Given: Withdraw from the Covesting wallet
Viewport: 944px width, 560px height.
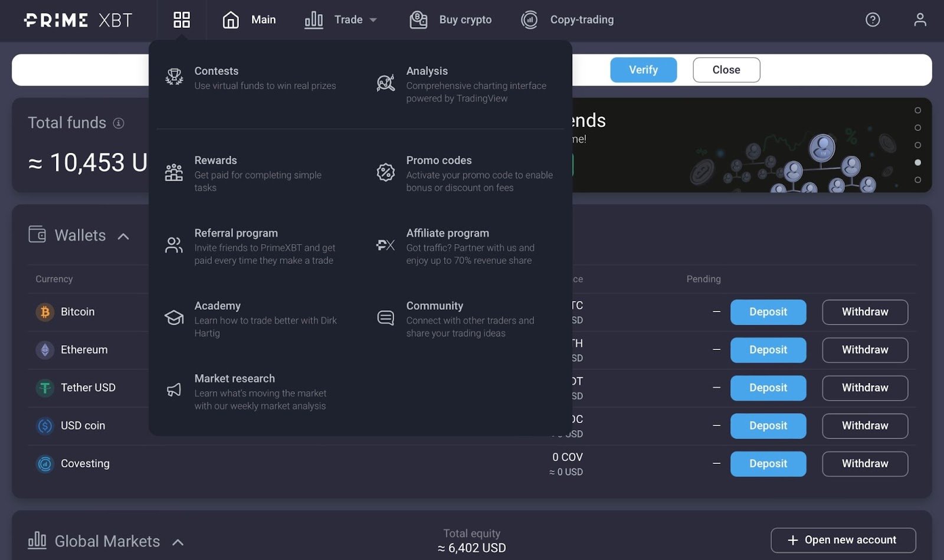Looking at the screenshot, I should click(x=865, y=464).
